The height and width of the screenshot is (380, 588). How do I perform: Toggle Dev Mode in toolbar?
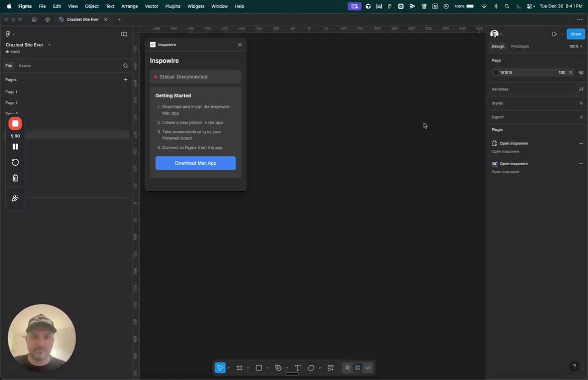click(x=368, y=368)
